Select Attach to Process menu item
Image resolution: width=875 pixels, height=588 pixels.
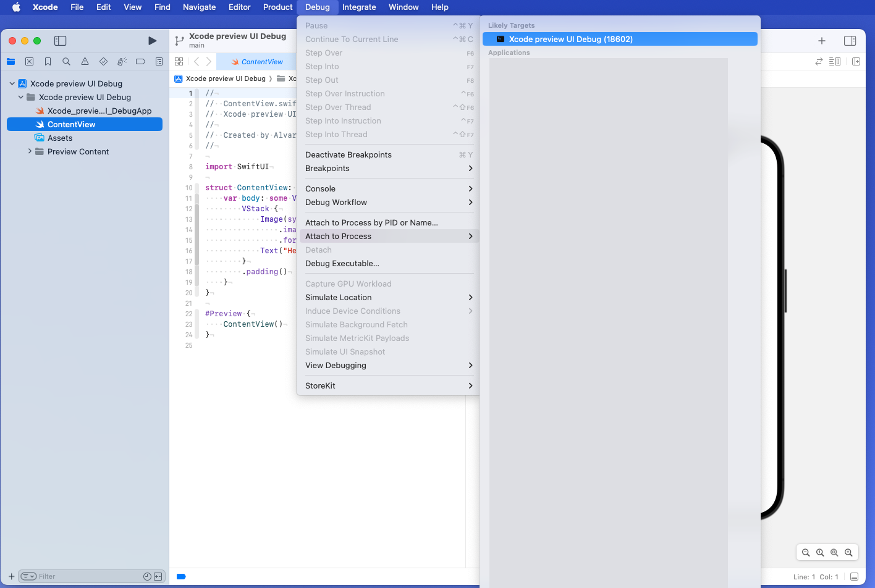point(388,236)
